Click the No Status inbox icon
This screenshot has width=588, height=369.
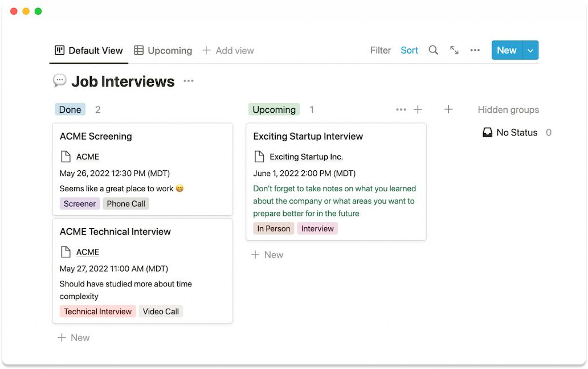488,133
